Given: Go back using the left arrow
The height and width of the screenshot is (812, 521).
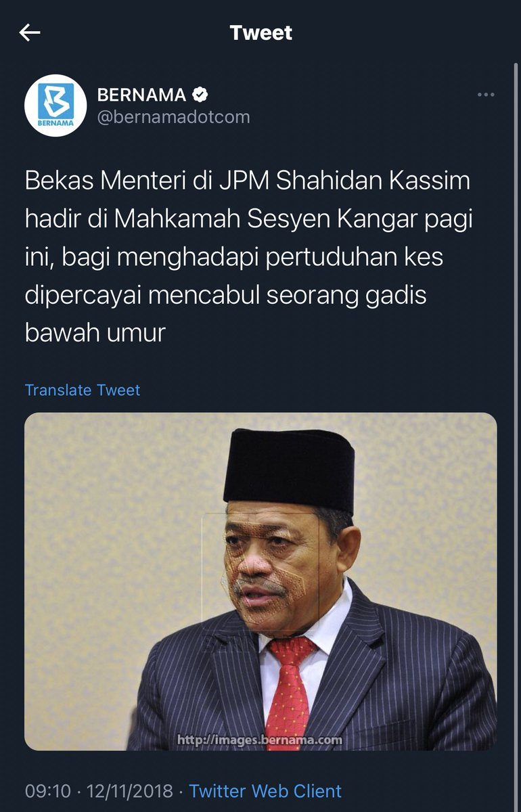Looking at the screenshot, I should 30,32.
